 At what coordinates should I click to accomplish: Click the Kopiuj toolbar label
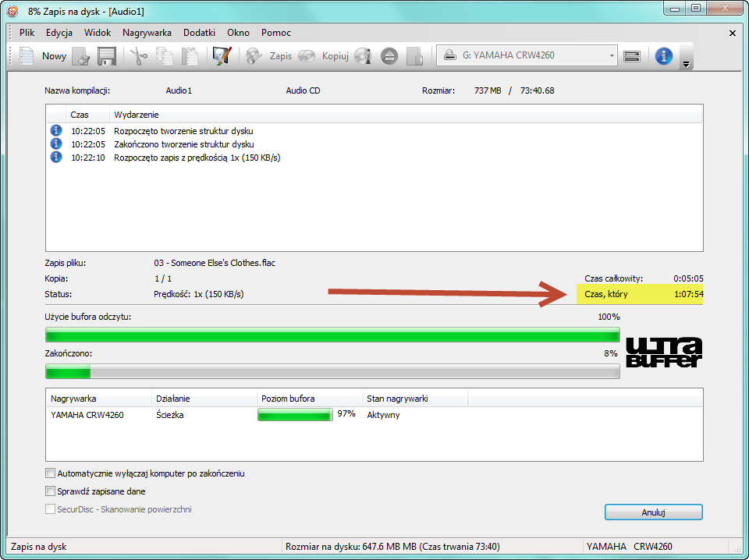coord(335,56)
